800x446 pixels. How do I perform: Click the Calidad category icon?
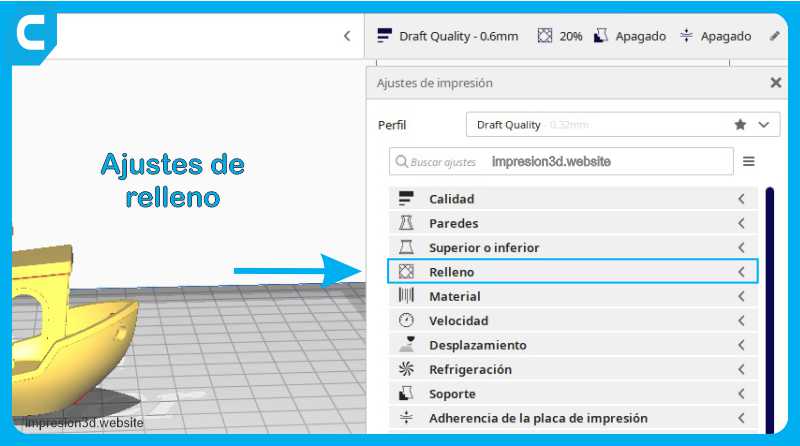click(x=406, y=199)
